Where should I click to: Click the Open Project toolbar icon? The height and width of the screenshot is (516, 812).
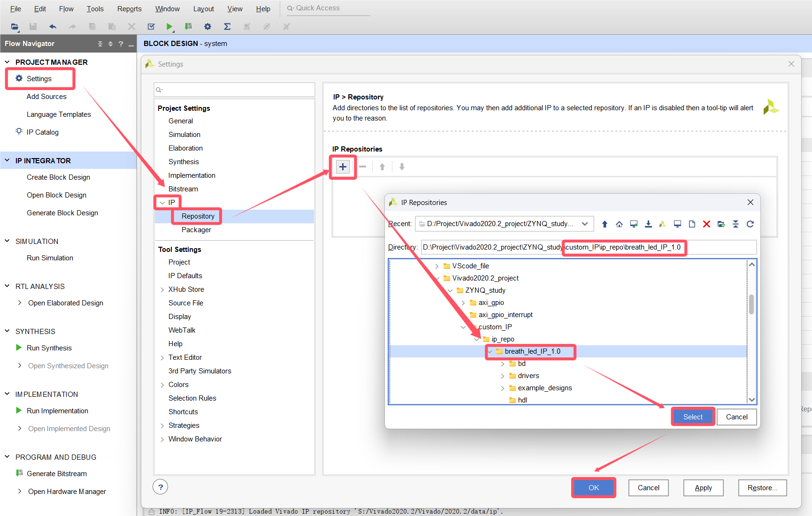pos(15,27)
